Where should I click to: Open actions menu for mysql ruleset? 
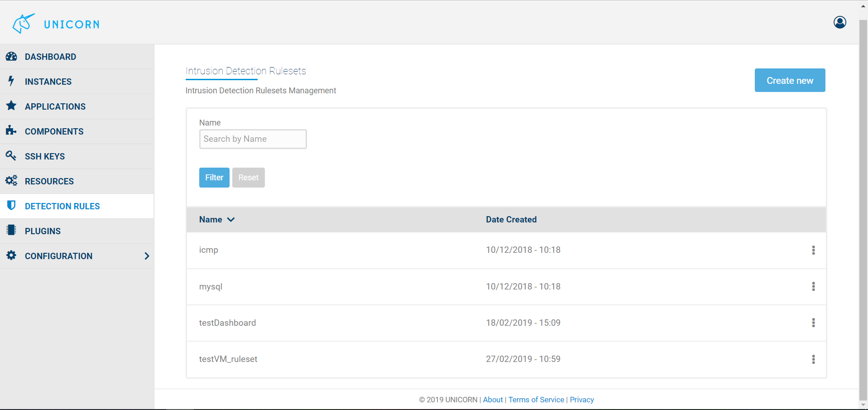tap(813, 286)
